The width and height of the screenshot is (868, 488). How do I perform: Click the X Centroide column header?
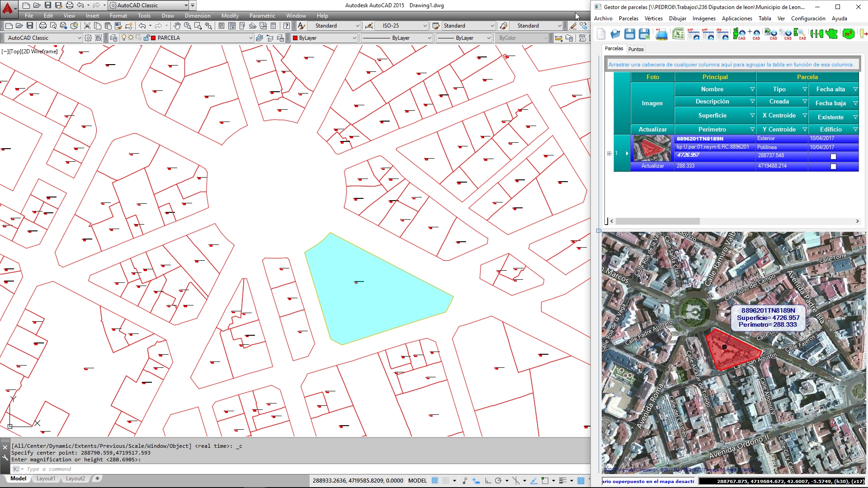[779, 116]
